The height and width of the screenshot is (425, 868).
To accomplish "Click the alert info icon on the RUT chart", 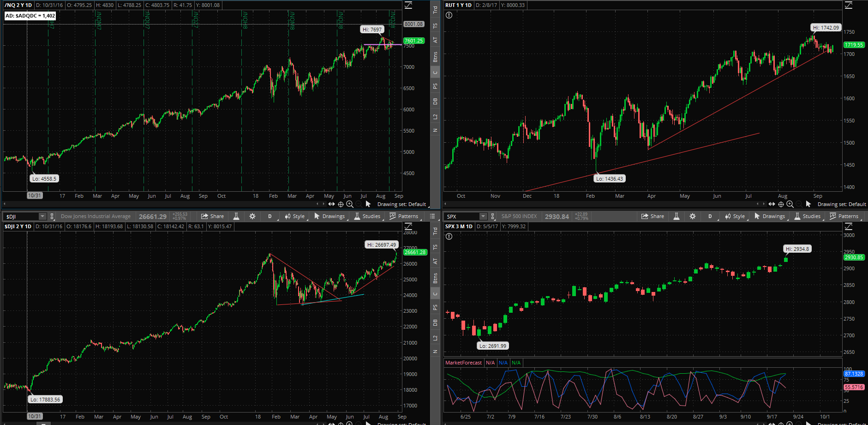I will tap(449, 15).
